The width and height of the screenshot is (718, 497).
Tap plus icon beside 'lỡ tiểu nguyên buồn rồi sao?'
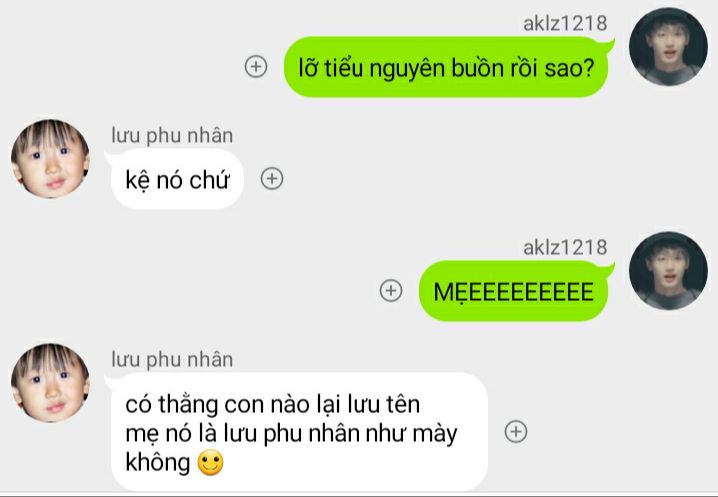(x=256, y=66)
